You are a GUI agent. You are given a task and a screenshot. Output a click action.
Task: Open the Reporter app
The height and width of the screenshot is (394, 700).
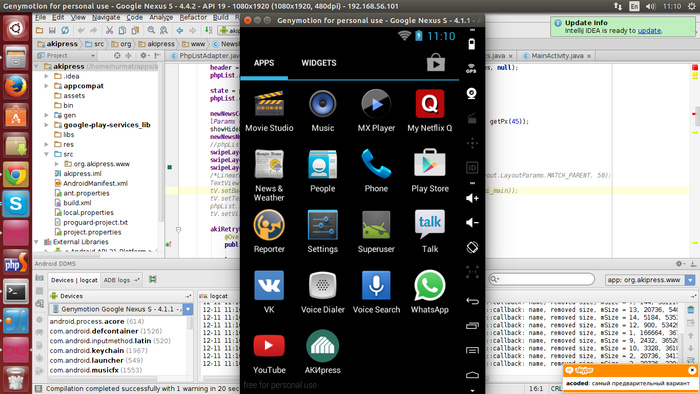coord(269,232)
